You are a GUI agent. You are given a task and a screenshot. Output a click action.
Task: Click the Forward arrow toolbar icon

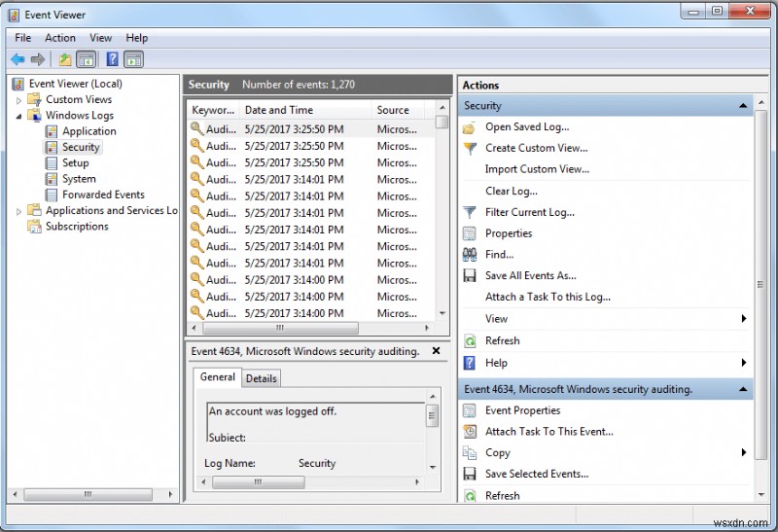pos(38,59)
